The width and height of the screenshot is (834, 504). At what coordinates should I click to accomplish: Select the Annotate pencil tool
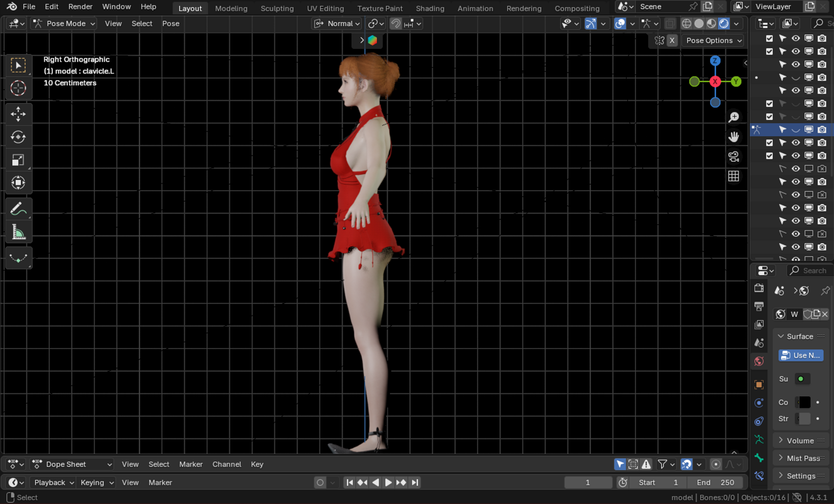click(18, 209)
